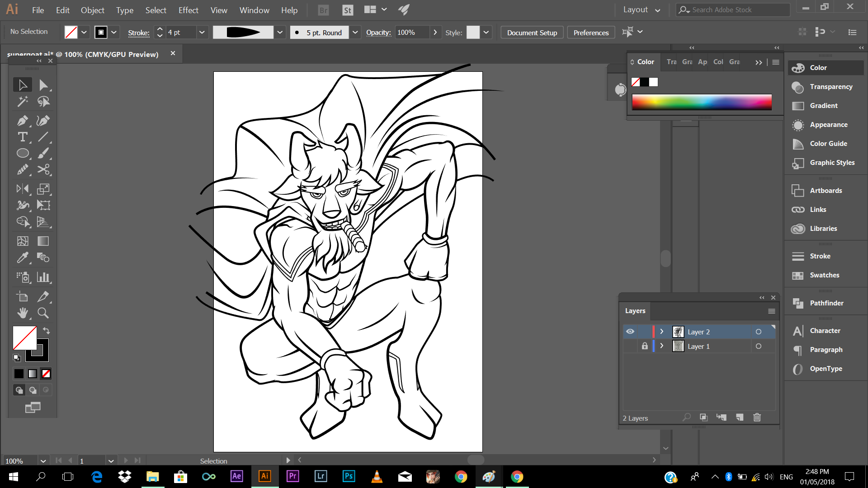Select the Magic Wand tool

22,102
